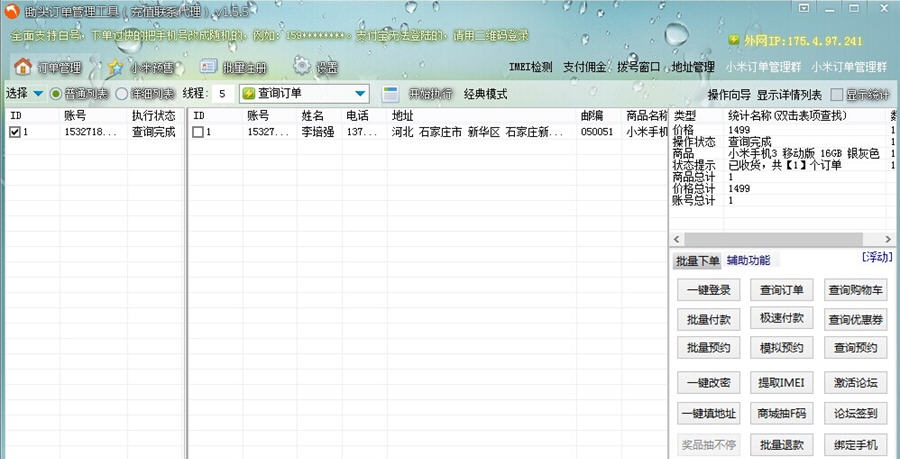Viewport: 900px width, 459px height.
Task: Click 姓名 column header
Action: click(x=320, y=116)
